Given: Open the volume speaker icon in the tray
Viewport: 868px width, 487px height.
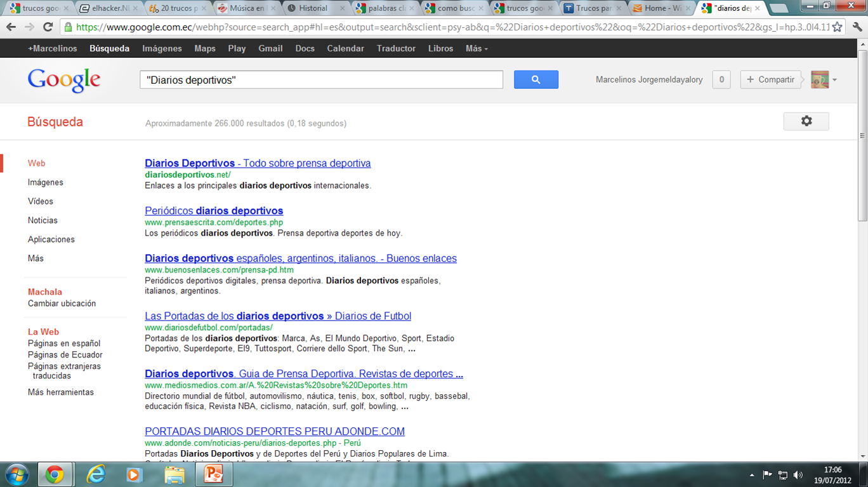Looking at the screenshot, I should [798, 474].
